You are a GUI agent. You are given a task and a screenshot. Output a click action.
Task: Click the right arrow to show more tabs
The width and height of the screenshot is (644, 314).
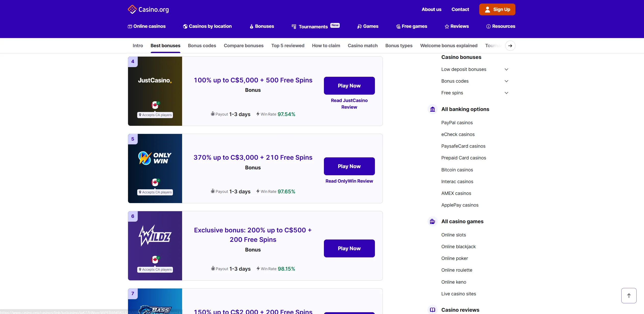click(510, 46)
